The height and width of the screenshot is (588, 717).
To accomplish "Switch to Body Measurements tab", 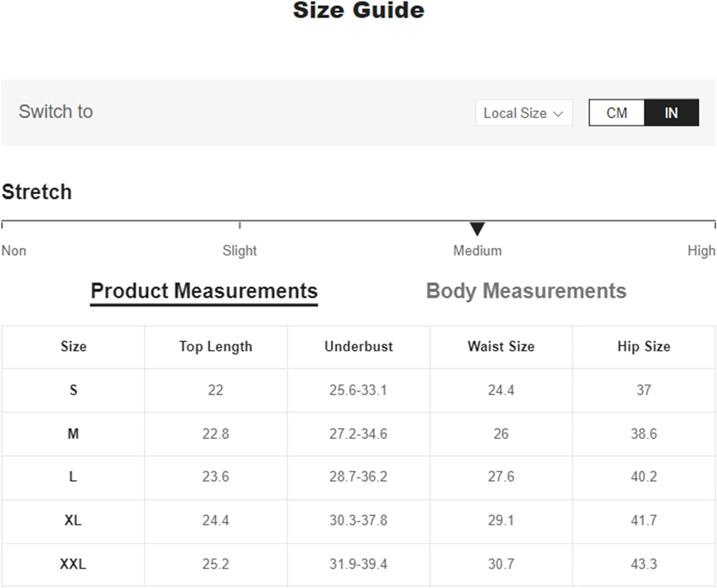I will [526, 291].
